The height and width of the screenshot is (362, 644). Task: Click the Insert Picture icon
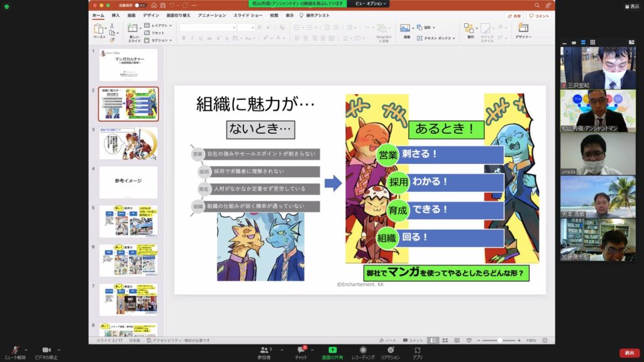[x=405, y=28]
